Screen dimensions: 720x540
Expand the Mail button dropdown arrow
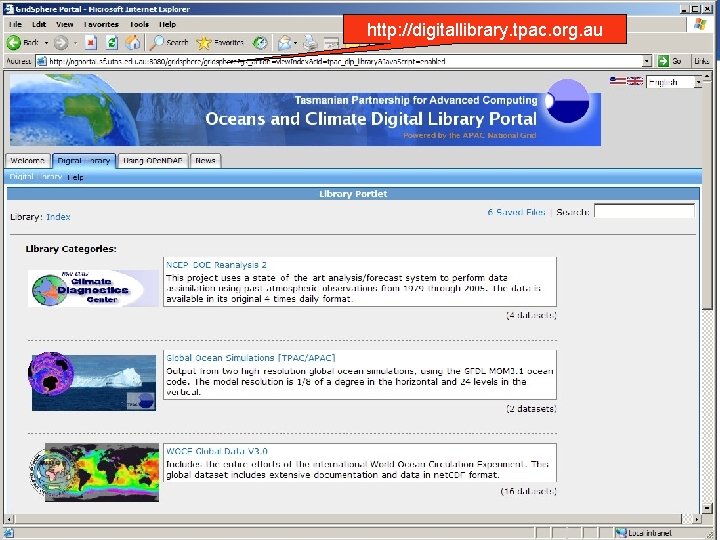click(295, 43)
